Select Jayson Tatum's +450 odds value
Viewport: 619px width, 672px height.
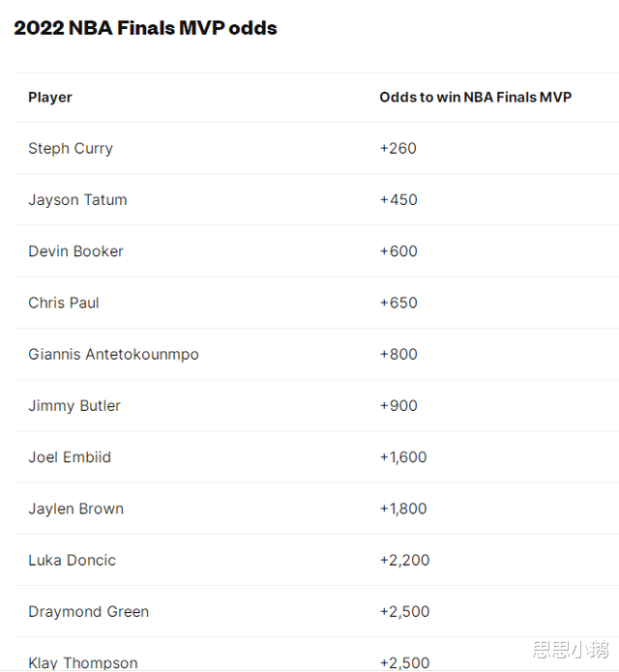398,200
